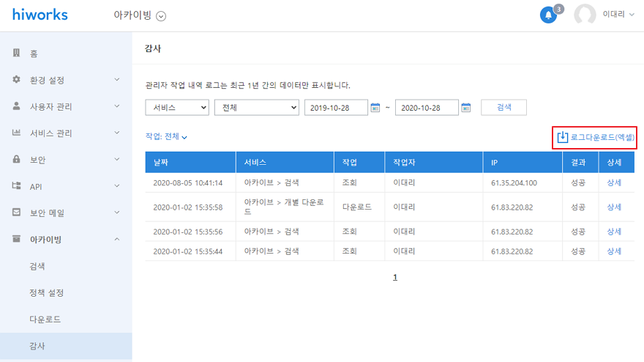
Task: Open 상세 for the 15:35:58 download row
Action: click(x=614, y=207)
